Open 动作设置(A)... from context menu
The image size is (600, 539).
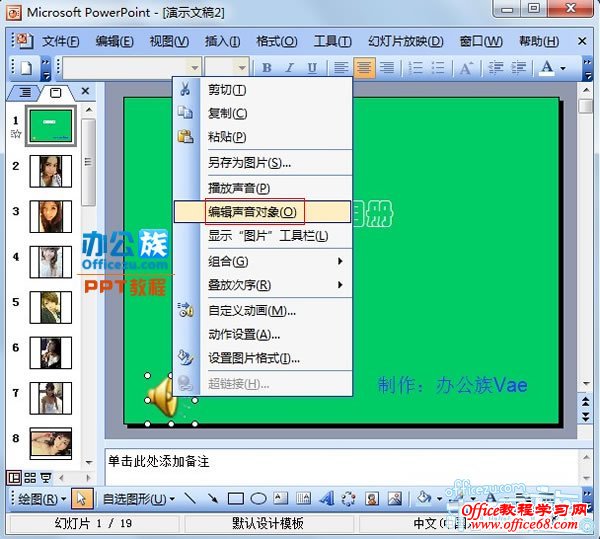click(262, 335)
